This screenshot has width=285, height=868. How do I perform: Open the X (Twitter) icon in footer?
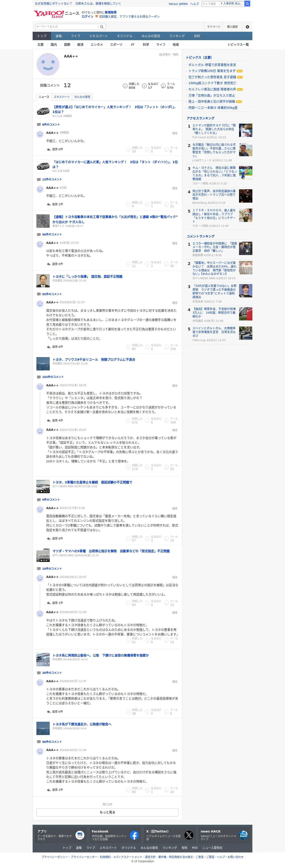[189, 835]
